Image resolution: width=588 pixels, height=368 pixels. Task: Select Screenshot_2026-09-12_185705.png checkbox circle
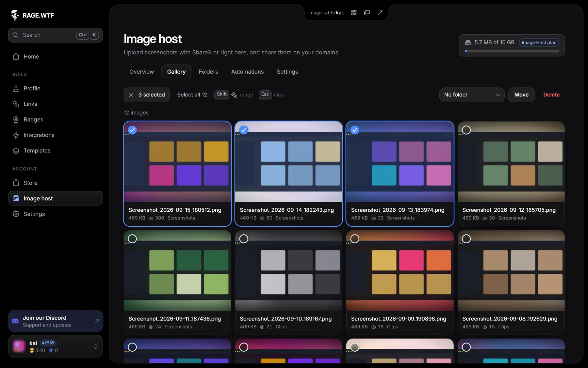click(466, 130)
